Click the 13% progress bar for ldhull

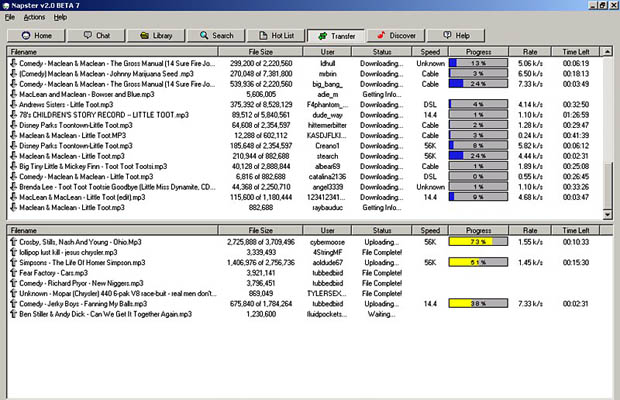pyautogui.click(x=478, y=63)
